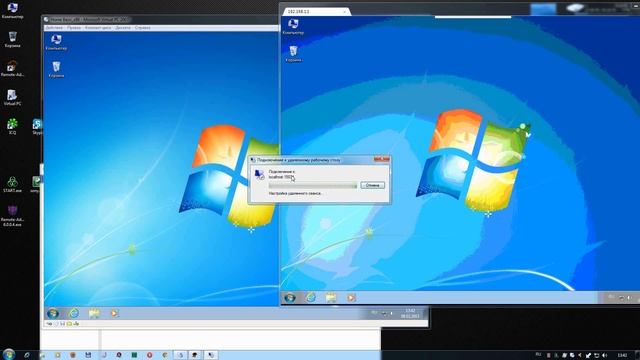The image size is (640, 360).
Task: Open Explorer folder in 192.168.1.1 remote taskbar
Action: (x=331, y=298)
